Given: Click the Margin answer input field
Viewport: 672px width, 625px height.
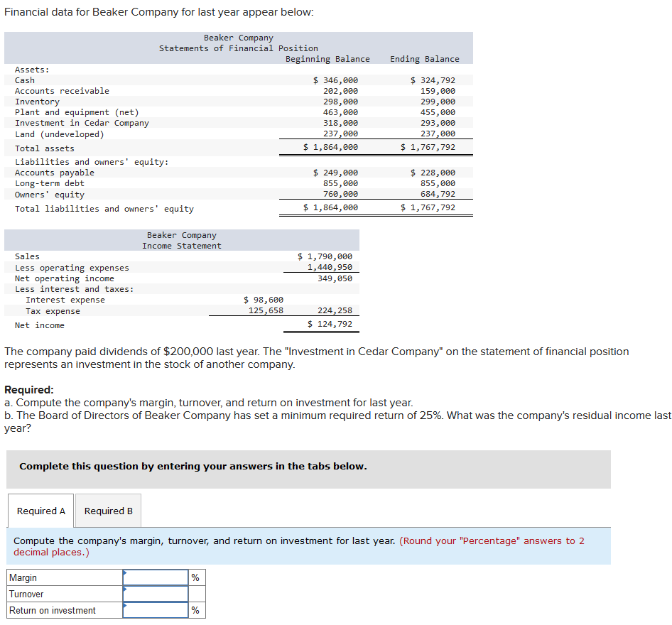Looking at the screenshot, I should [155, 577].
